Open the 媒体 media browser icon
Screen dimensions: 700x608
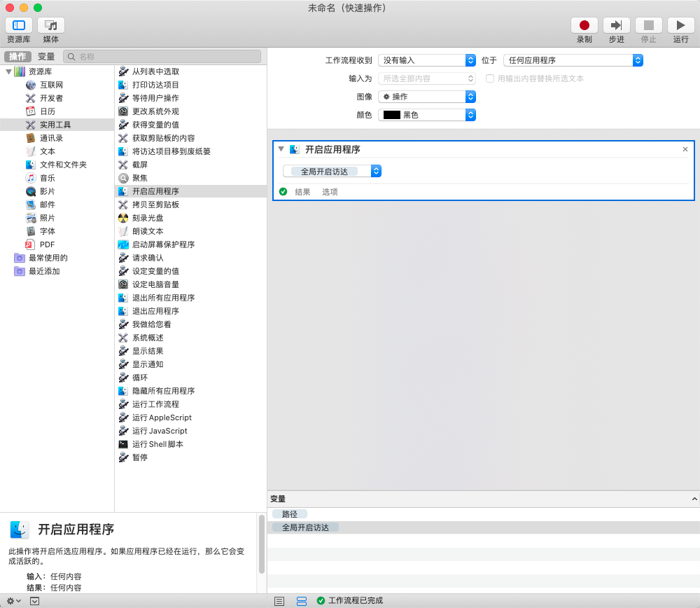pyautogui.click(x=51, y=25)
